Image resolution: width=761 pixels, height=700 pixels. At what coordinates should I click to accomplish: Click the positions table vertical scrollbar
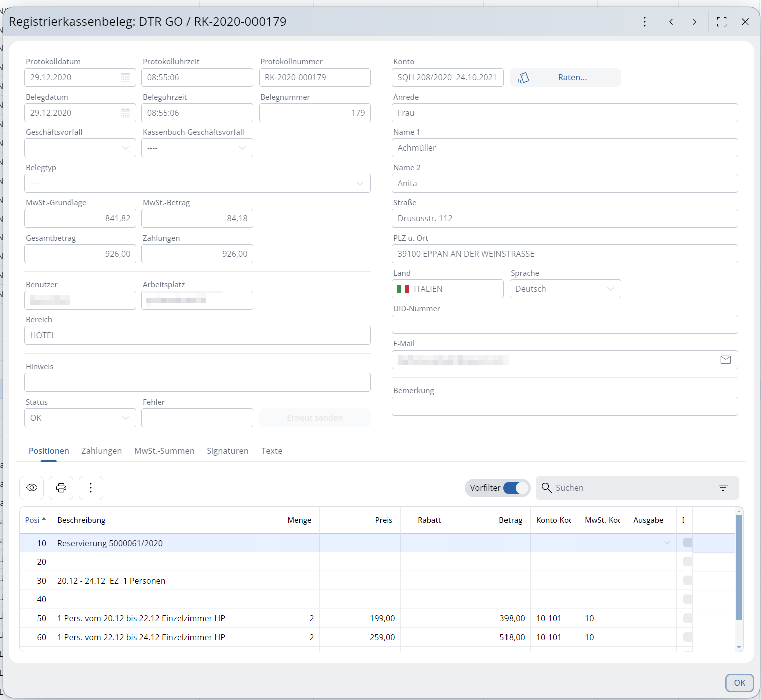coord(739,567)
